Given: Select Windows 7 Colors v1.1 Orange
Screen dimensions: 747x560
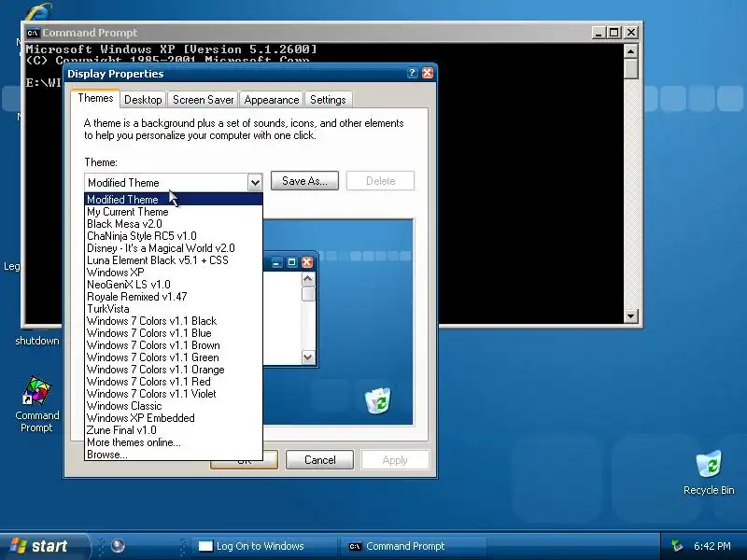Looking at the screenshot, I should click(x=174, y=370).
